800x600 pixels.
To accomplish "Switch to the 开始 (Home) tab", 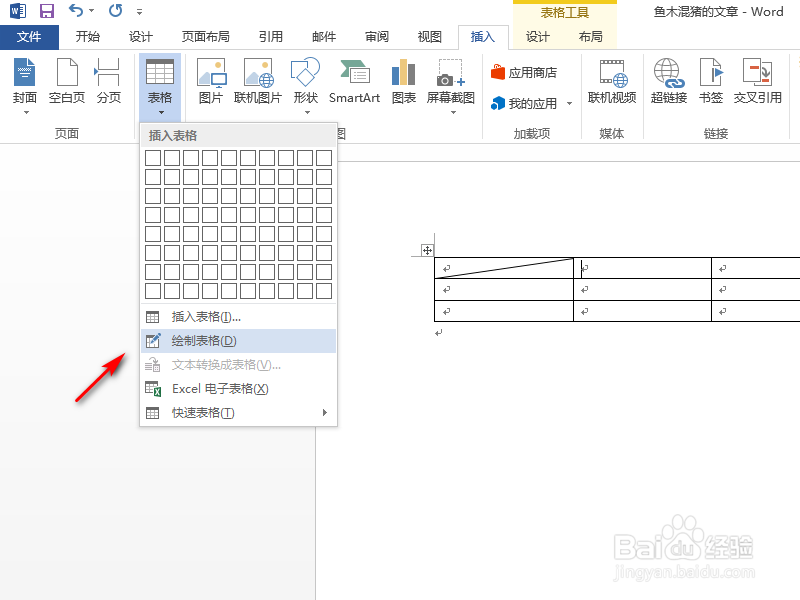I will pos(88,37).
